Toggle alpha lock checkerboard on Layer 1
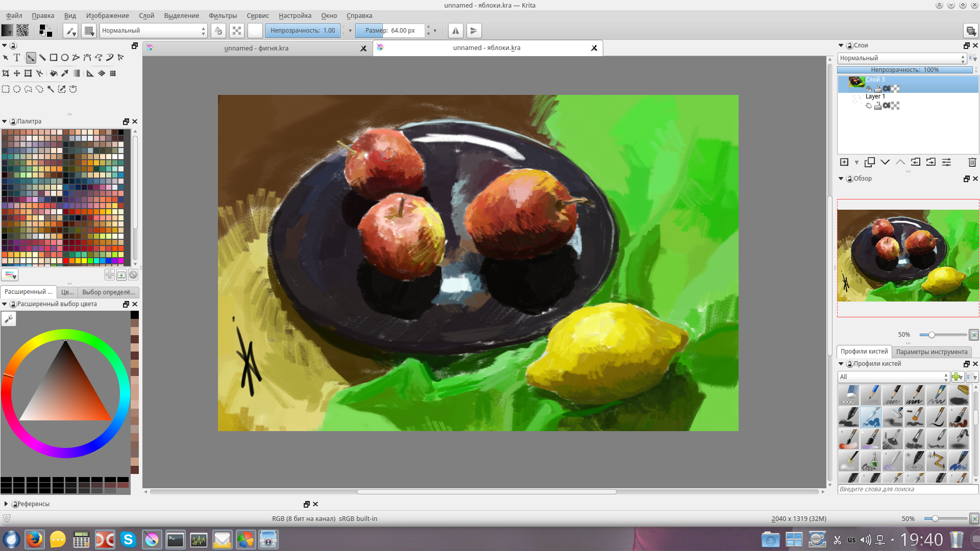This screenshot has height=551, width=980. point(895,106)
